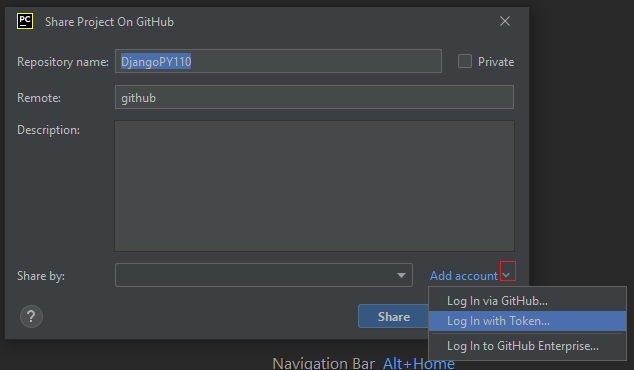Enable the Private checkbox
Viewport: 634px width, 370px height.
(465, 61)
